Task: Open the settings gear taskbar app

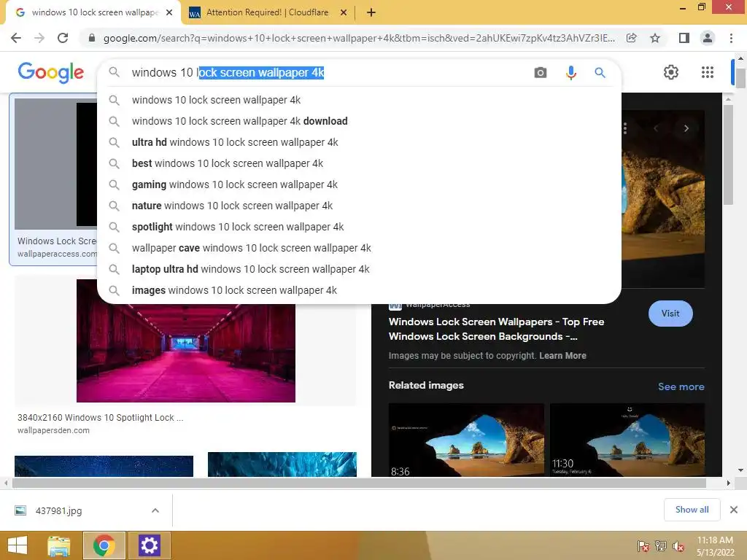Action: [x=149, y=545]
